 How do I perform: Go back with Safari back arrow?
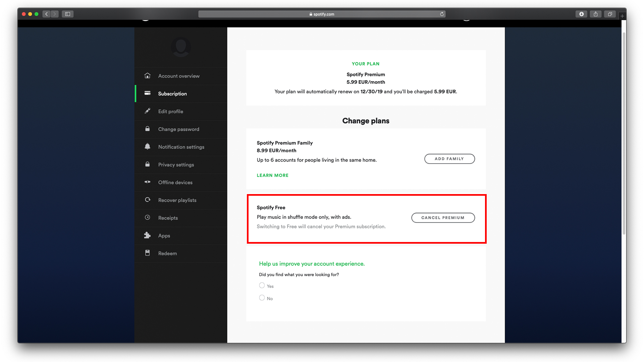47,14
